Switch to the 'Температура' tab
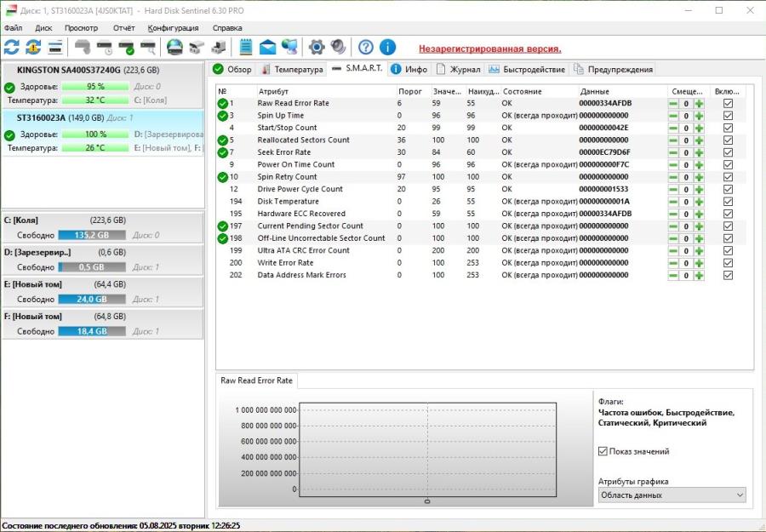Viewport: 766px width, 532px height. pyautogui.click(x=292, y=69)
